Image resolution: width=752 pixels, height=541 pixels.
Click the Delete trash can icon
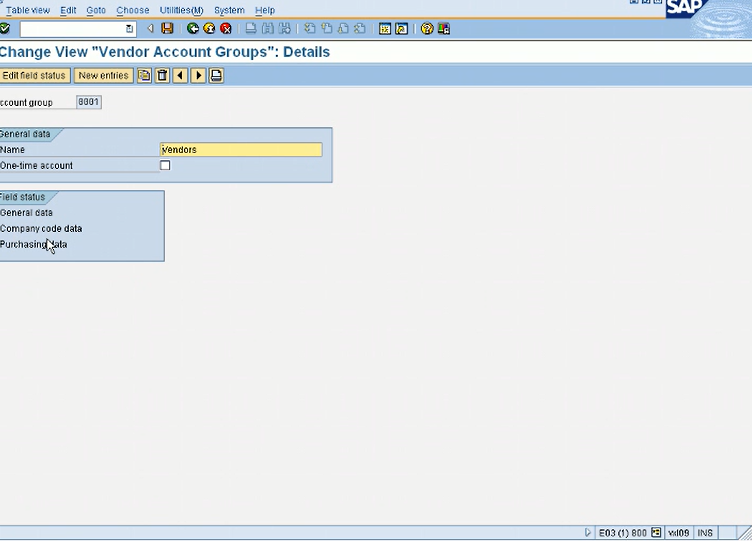pos(163,76)
